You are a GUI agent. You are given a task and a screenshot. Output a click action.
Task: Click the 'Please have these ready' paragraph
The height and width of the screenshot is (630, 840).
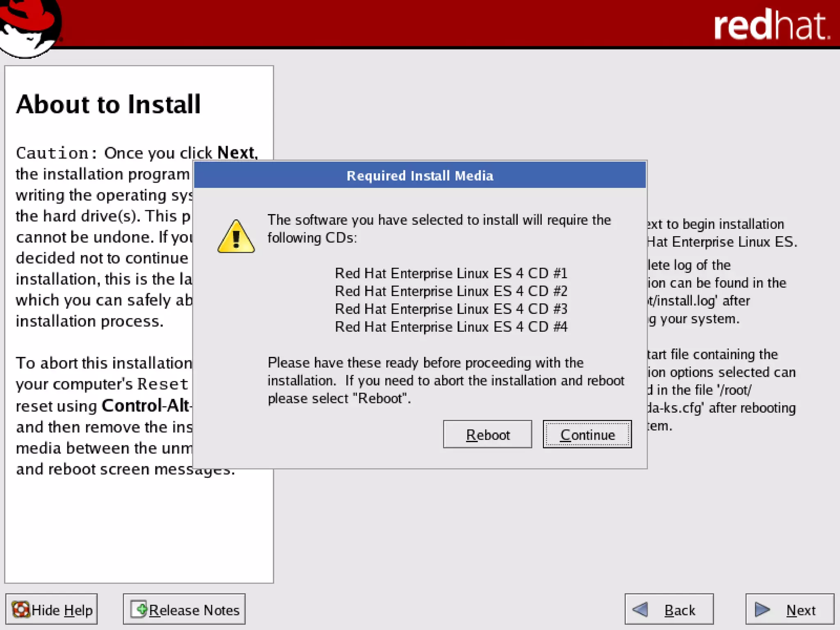pos(445,381)
